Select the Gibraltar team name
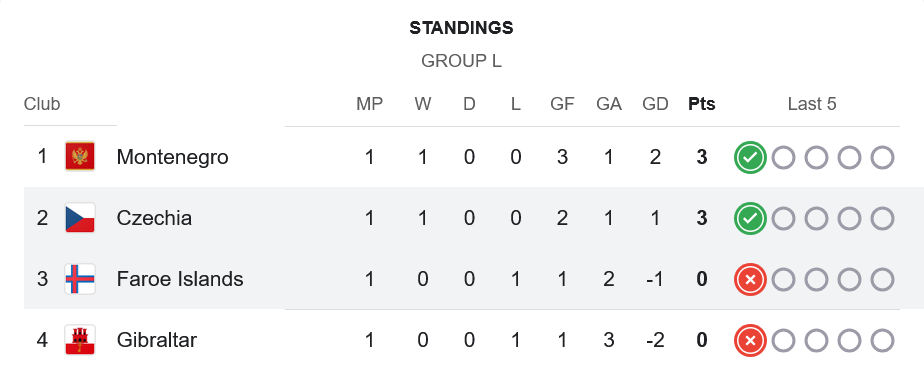 156,340
